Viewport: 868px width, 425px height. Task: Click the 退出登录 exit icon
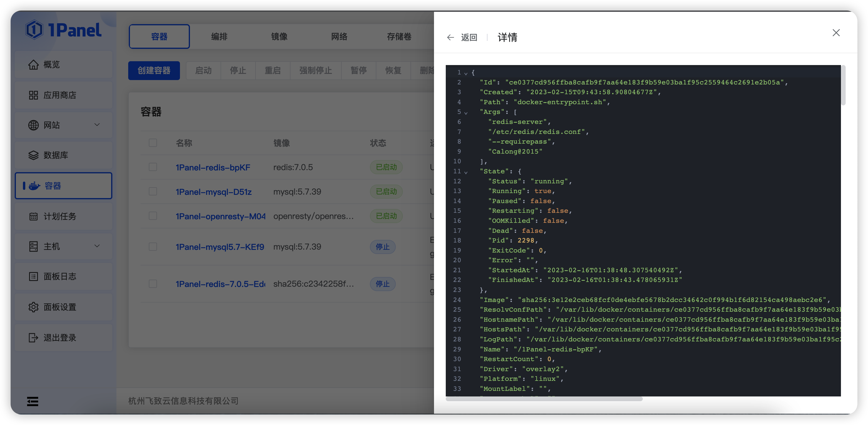[33, 337]
